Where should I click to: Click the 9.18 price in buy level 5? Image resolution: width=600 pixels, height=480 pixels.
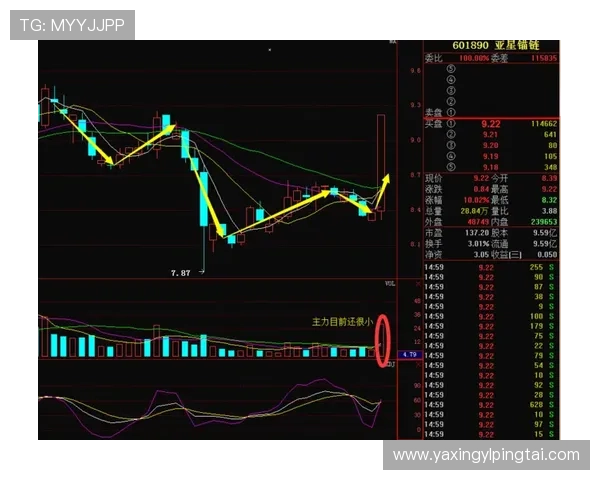tap(490, 166)
